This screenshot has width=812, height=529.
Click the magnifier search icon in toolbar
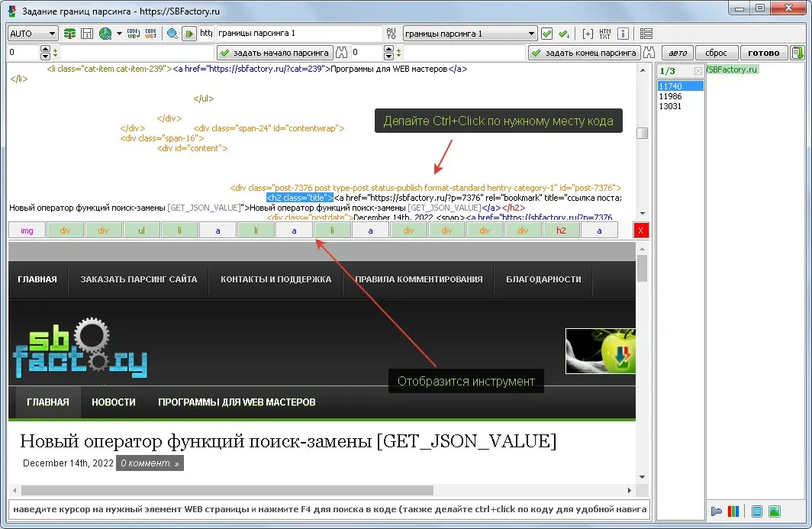[x=172, y=34]
